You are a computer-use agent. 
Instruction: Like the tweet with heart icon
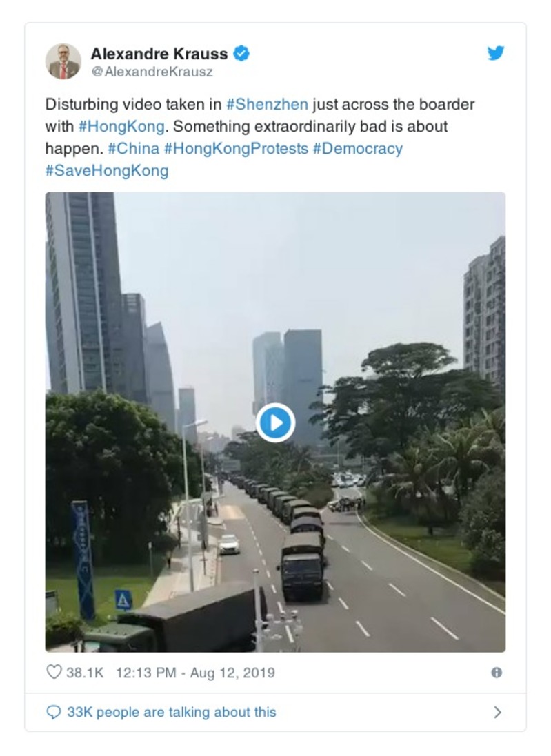(x=54, y=672)
